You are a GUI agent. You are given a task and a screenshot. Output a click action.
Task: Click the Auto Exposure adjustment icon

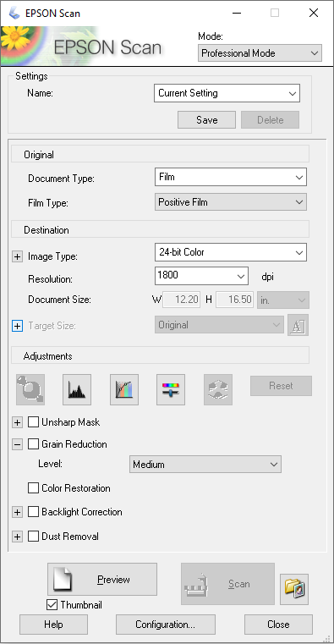[30, 389]
